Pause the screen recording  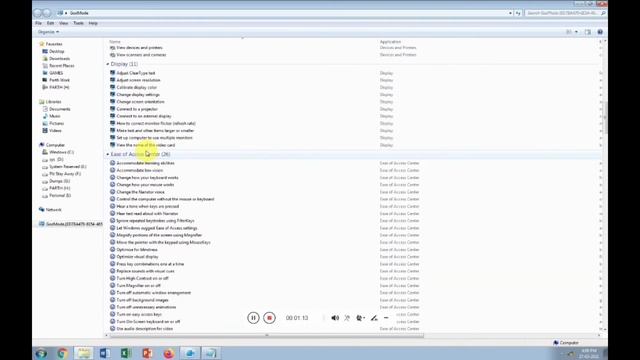pyautogui.click(x=253, y=318)
